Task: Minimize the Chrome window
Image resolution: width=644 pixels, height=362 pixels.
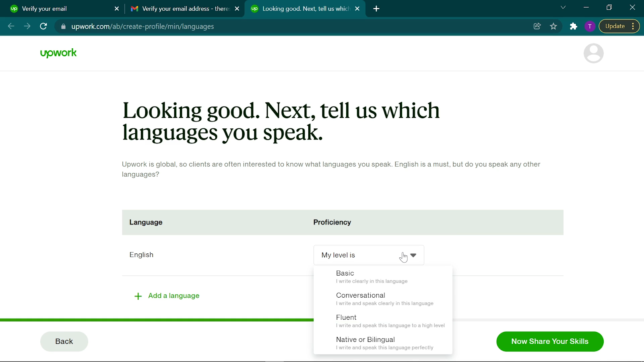Action: click(586, 8)
